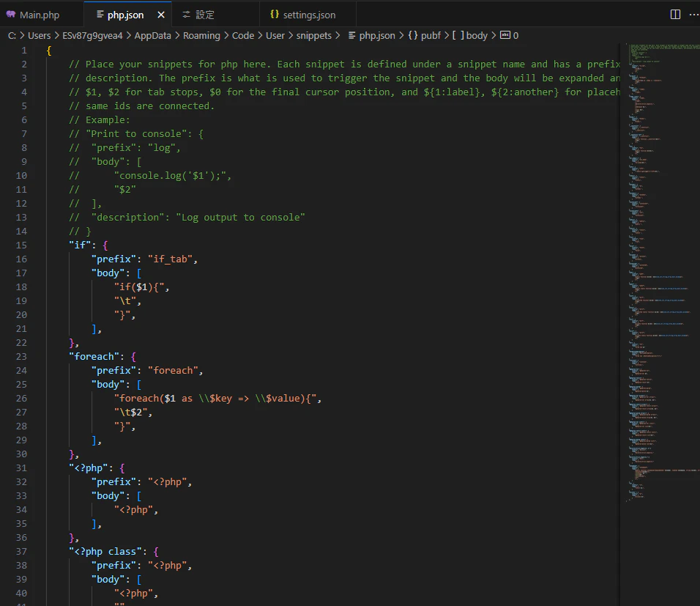Image resolution: width=700 pixels, height=606 pixels.
Task: Click the "Log output to console" comment
Action: pos(240,217)
